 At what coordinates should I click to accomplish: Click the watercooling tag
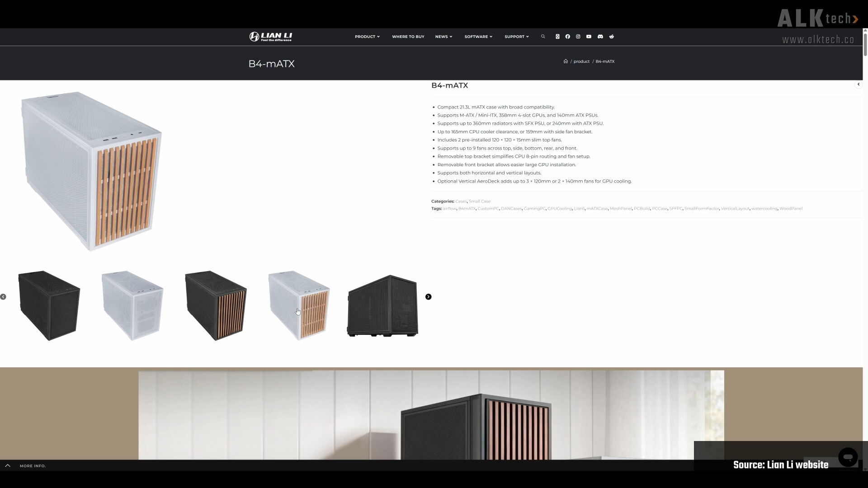[x=764, y=209]
